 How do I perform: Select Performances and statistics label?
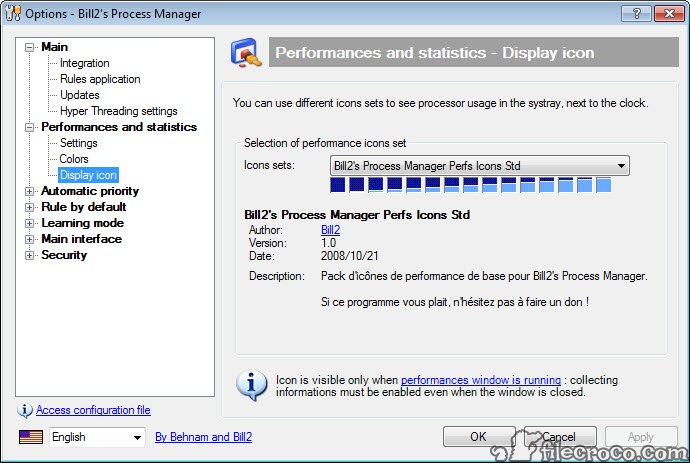pos(119,127)
